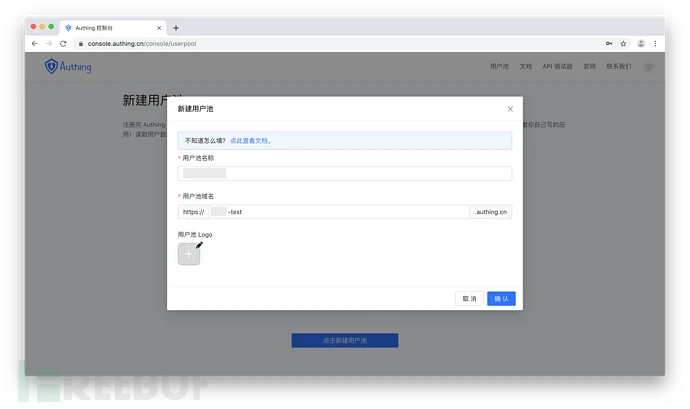Screen dimensions: 690x409
Task: Open the API 调试器 nav item
Action: point(557,66)
